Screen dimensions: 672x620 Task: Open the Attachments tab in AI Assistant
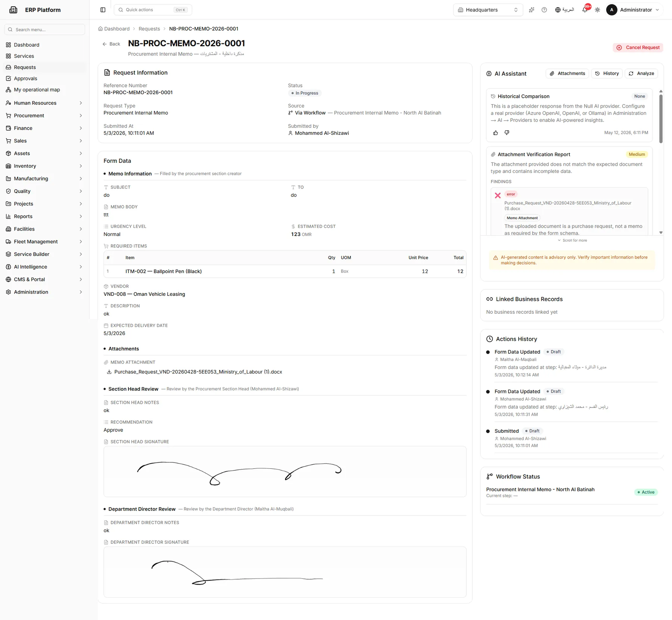click(567, 74)
